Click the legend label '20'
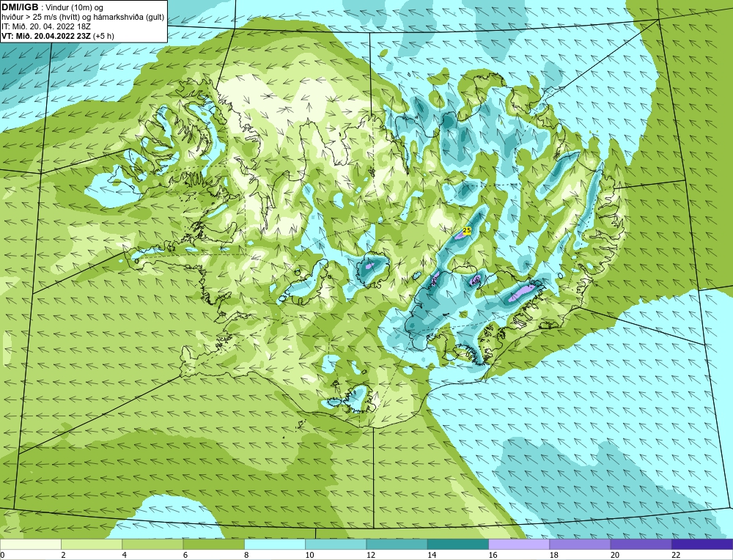 [614, 555]
